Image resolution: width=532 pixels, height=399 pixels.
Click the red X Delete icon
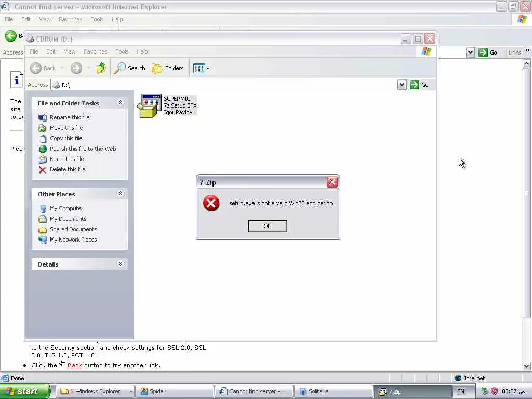point(43,170)
